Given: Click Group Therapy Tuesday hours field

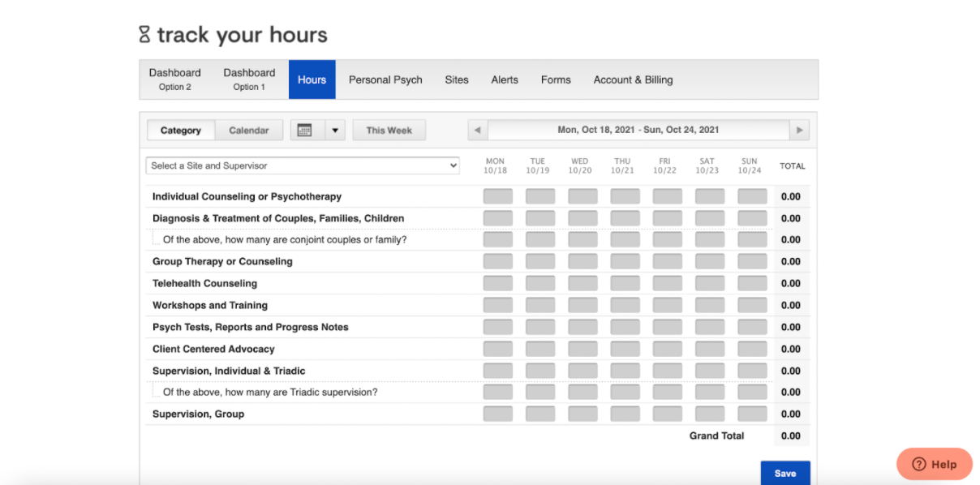Looking at the screenshot, I should (x=540, y=261).
